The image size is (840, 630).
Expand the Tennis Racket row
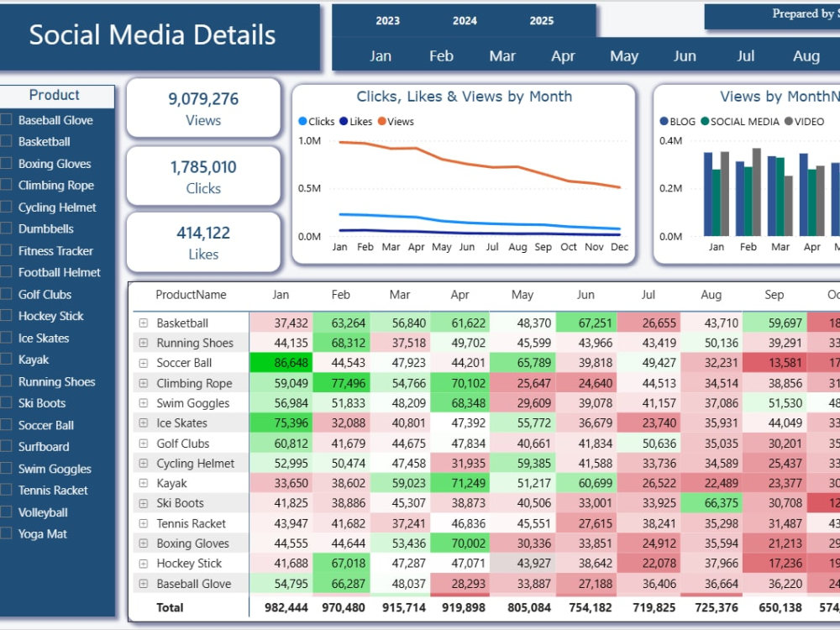[143, 522]
